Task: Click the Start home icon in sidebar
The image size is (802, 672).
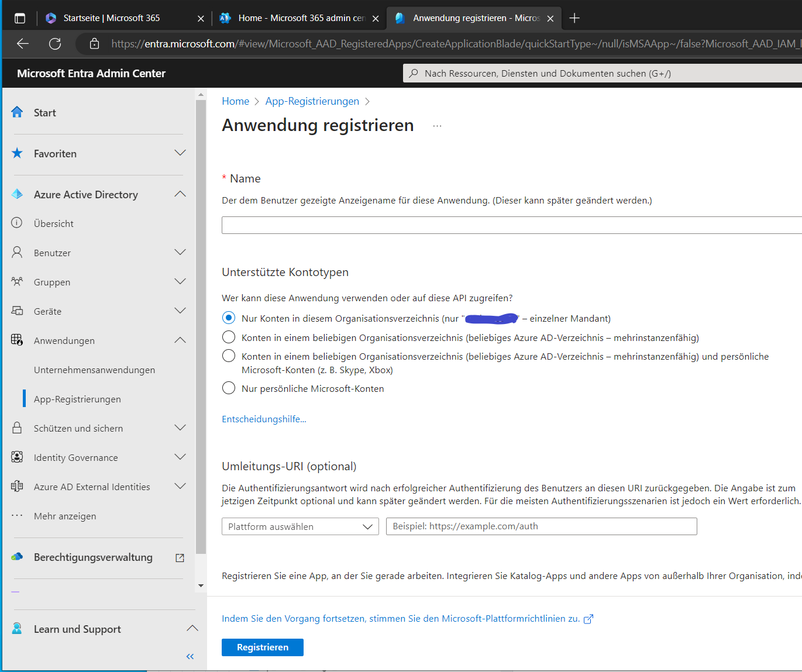Action: (17, 112)
